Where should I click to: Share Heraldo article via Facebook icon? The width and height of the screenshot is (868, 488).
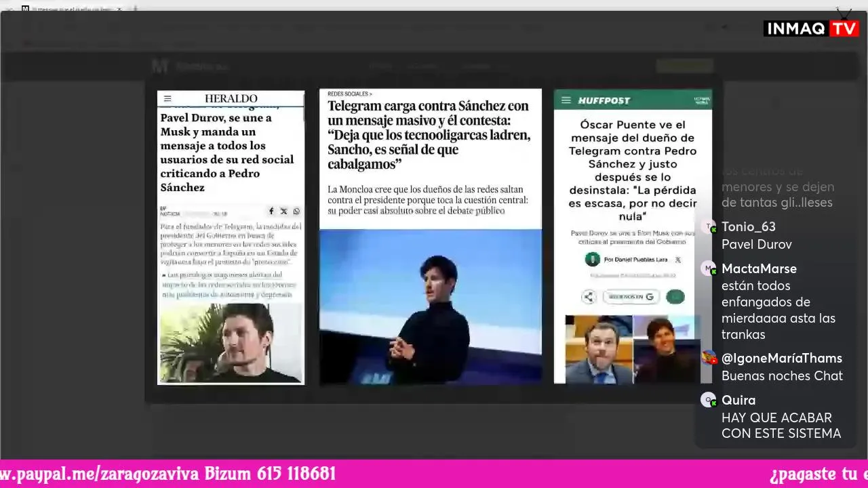271,211
